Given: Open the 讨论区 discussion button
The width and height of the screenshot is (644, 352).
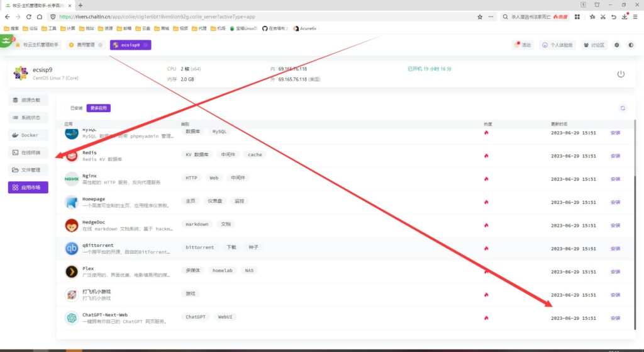Looking at the screenshot, I should (594, 45).
